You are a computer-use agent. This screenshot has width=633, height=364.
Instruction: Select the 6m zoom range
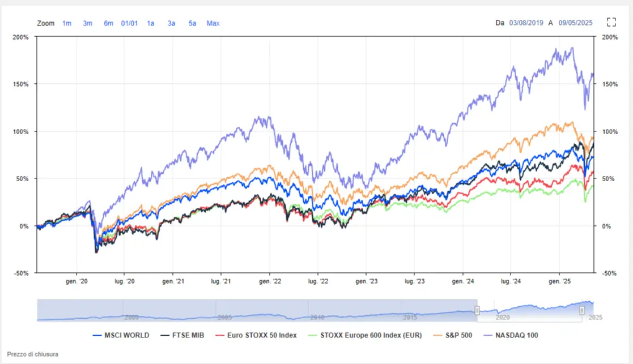[108, 23]
